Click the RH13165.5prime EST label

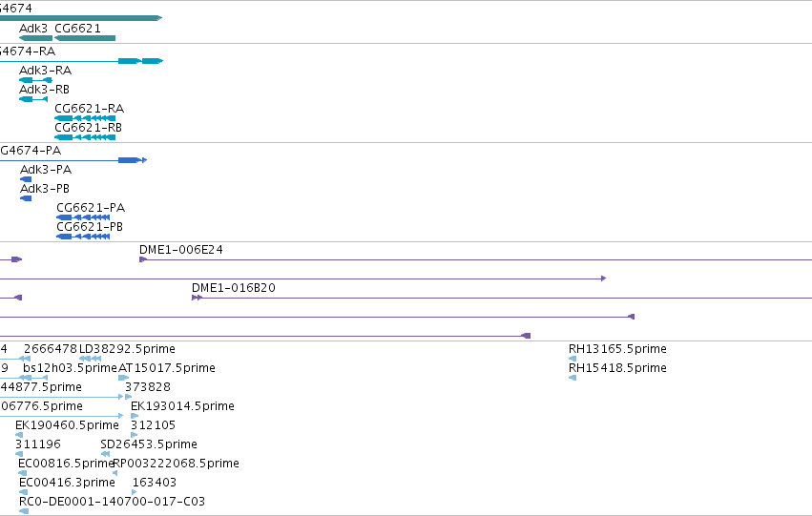pyautogui.click(x=617, y=349)
